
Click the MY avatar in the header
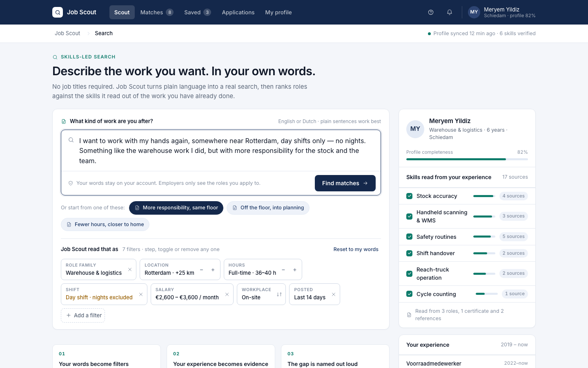(474, 12)
